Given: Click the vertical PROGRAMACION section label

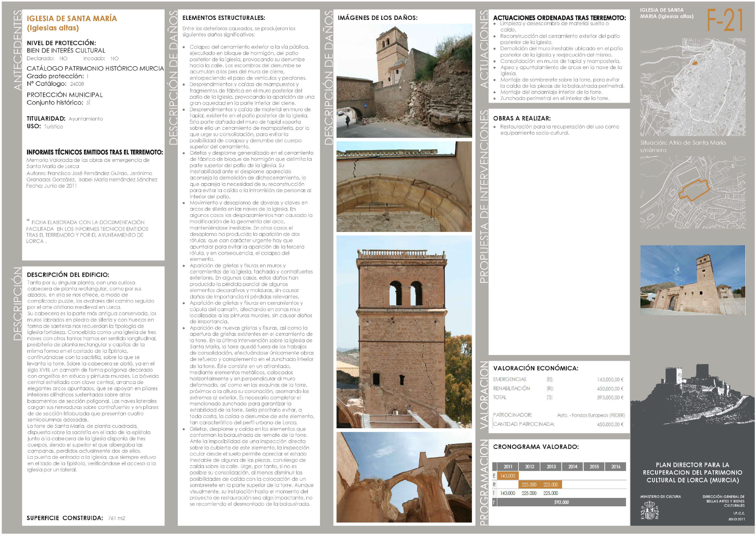Looking at the screenshot, I should click(x=483, y=482).
